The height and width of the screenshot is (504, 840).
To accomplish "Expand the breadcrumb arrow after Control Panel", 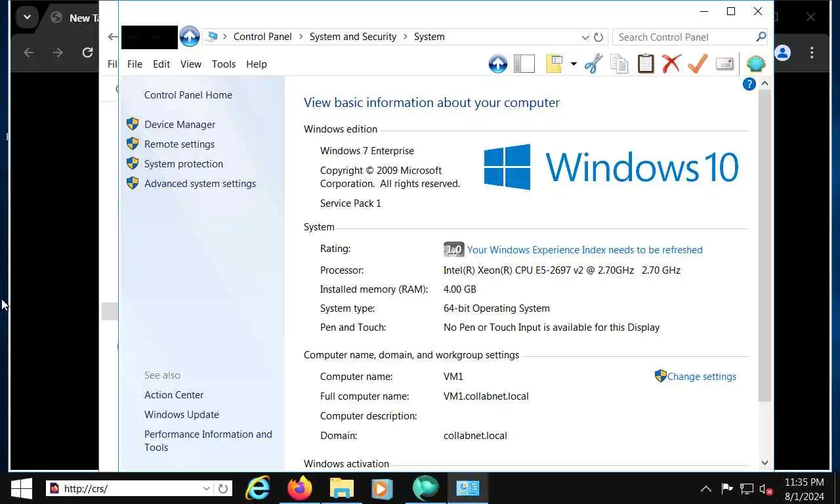I will pyautogui.click(x=301, y=37).
